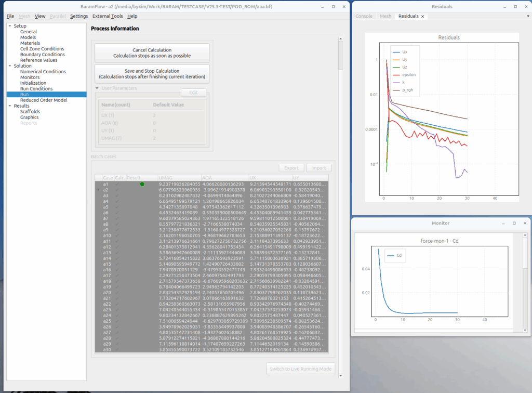The width and height of the screenshot is (532, 393).
Task: Collapse the Setup tree section
Action: (9, 26)
